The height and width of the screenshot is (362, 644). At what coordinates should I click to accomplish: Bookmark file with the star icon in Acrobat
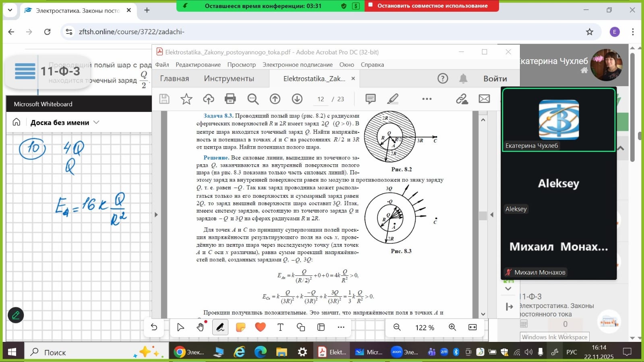click(x=186, y=99)
